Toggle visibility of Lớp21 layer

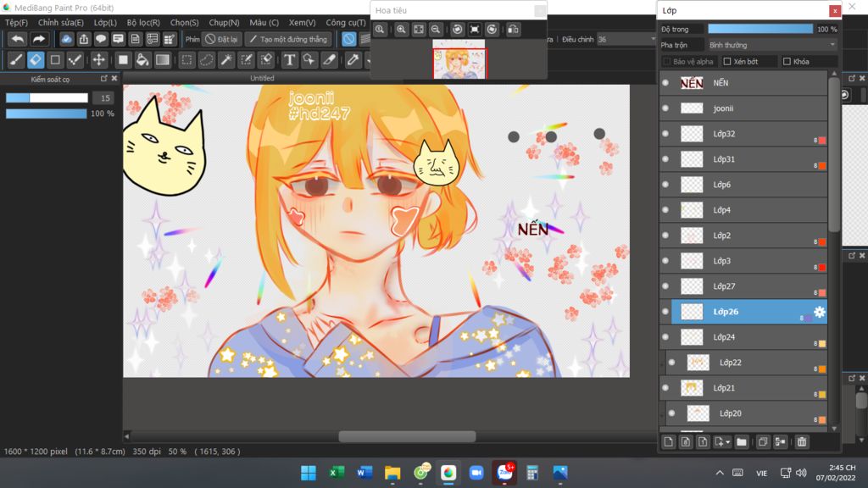[665, 388]
